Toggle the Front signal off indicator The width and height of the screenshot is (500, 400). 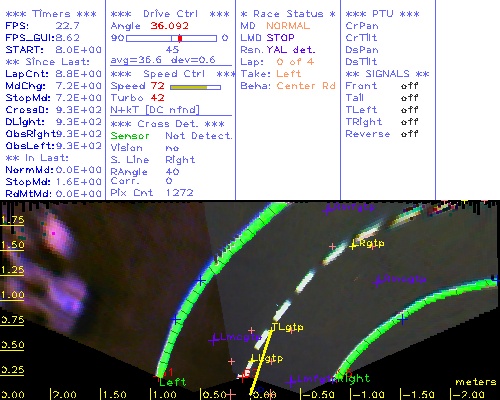409,86
